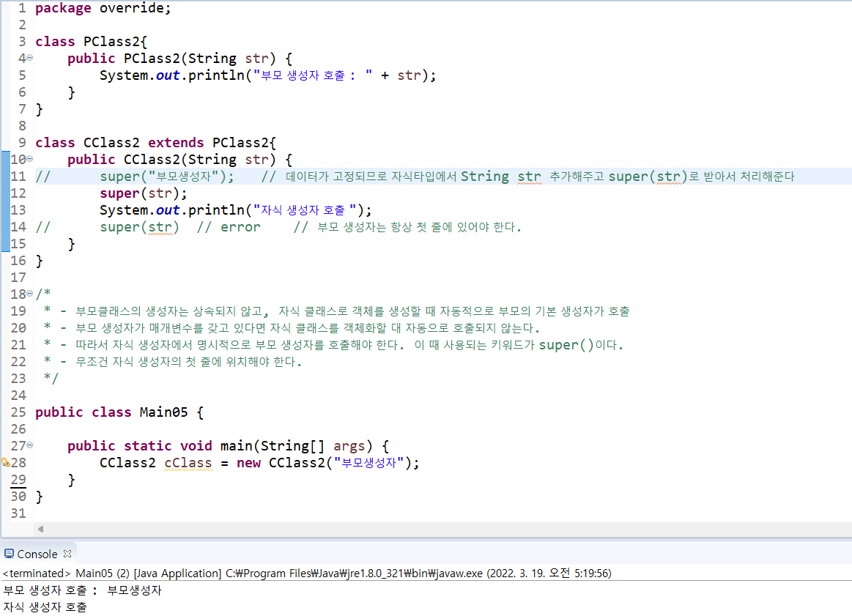This screenshot has height=616, width=852.
Task: Click the 'super(str);' statement on line 12
Action: pyautogui.click(x=144, y=193)
